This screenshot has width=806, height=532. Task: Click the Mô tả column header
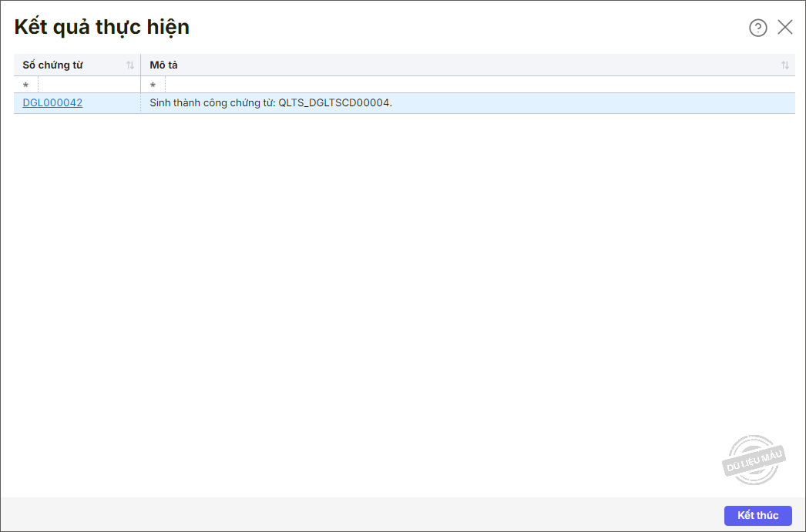pyautogui.click(x=468, y=65)
